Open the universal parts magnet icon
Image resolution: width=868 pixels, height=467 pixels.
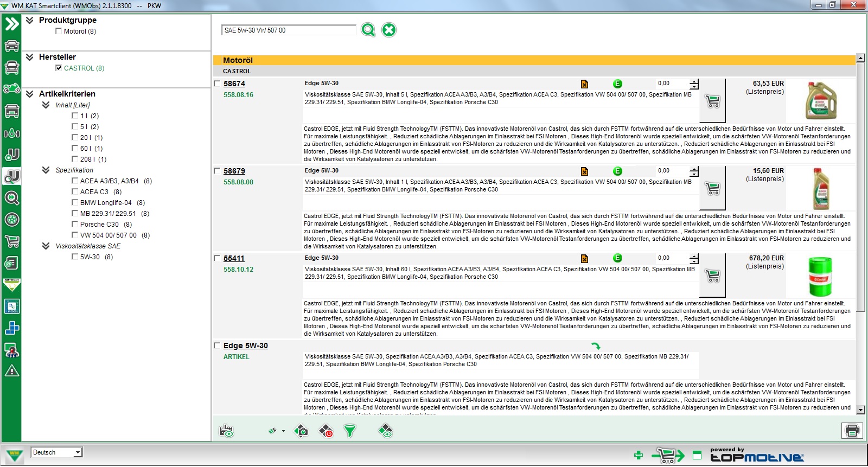pos(12,155)
